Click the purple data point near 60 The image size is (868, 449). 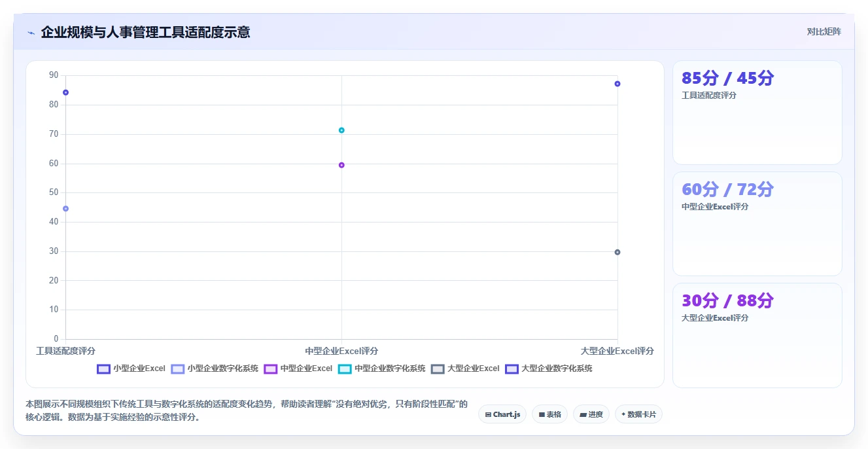pyautogui.click(x=341, y=165)
